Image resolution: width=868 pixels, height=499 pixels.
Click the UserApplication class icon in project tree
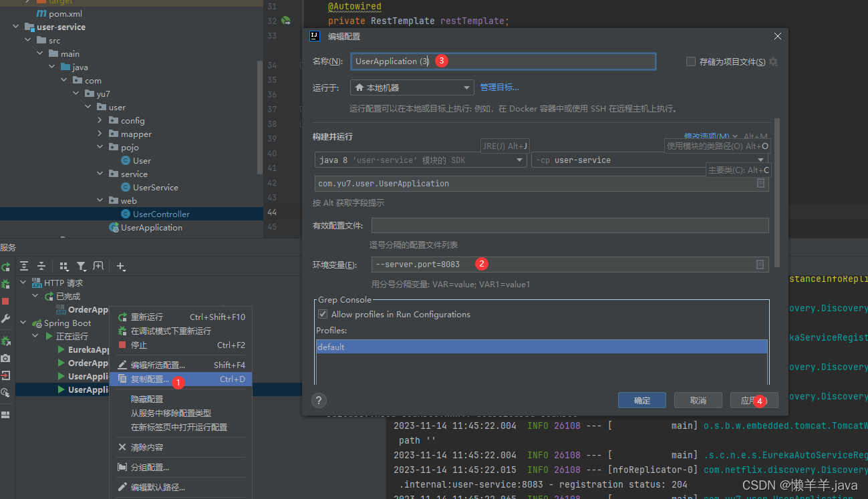pyautogui.click(x=114, y=227)
